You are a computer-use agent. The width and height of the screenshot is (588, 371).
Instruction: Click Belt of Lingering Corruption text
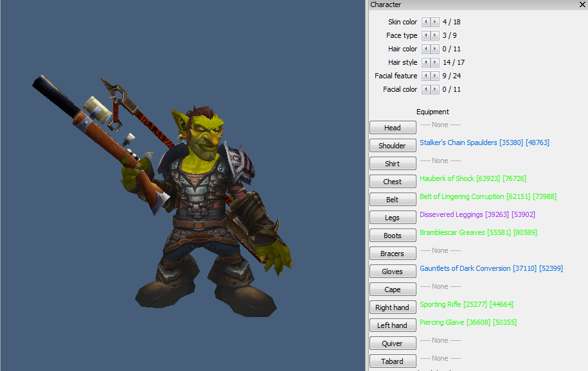[488, 196]
